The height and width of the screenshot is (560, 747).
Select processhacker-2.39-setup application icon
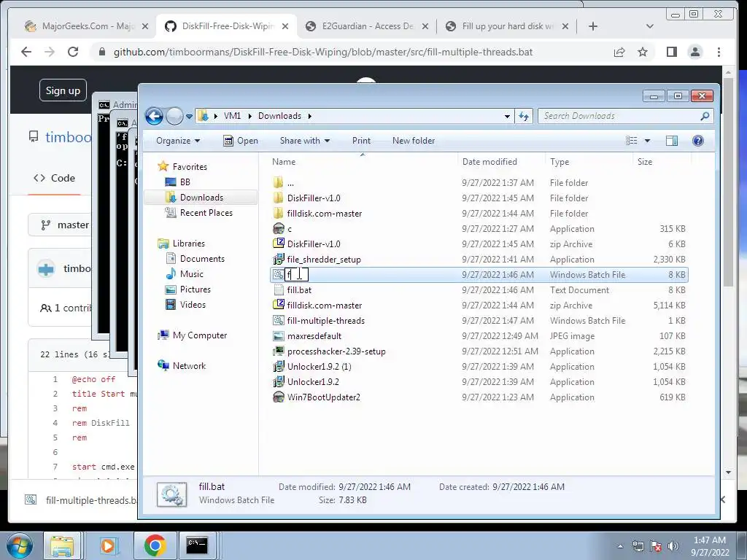click(x=278, y=351)
